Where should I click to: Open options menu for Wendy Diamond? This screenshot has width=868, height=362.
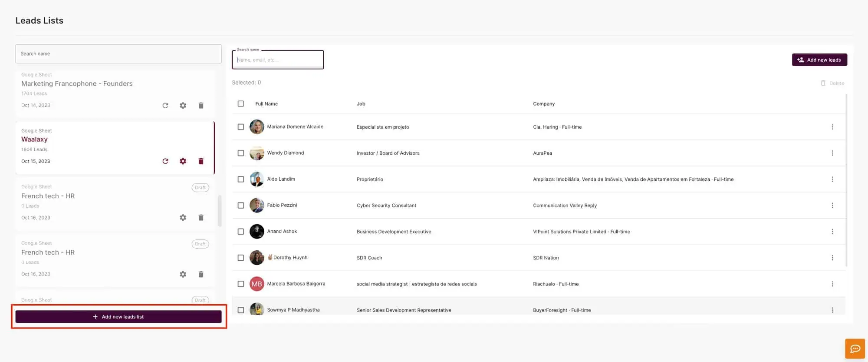coord(832,153)
